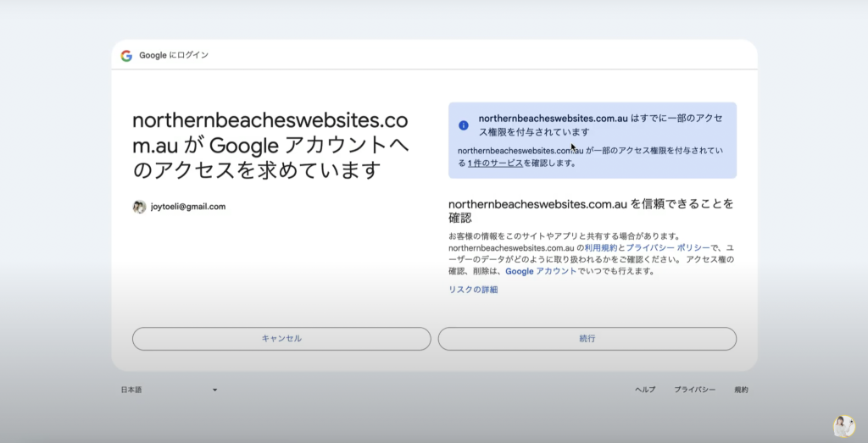Open the 利用規約 terms link

coord(600,247)
